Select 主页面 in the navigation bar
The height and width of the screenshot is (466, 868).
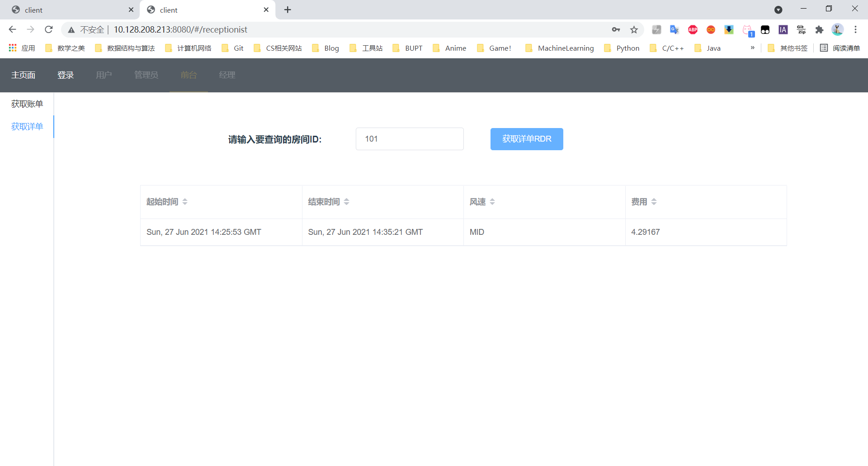24,75
